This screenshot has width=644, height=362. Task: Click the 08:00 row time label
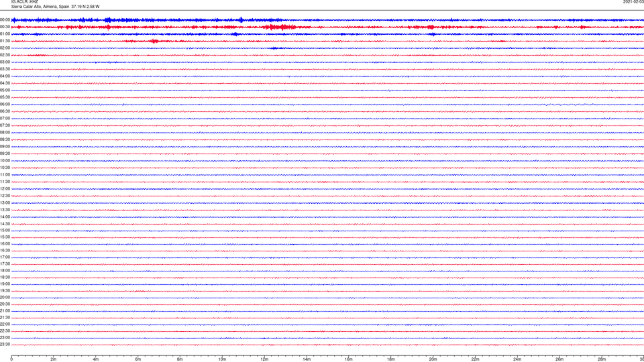pyautogui.click(x=5, y=133)
